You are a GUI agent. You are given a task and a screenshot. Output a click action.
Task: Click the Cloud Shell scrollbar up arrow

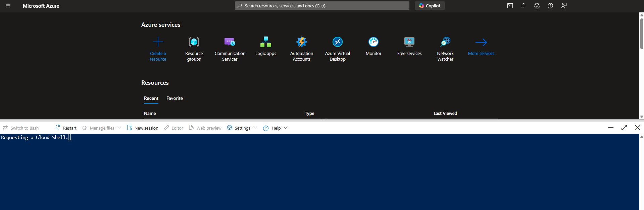click(642, 137)
